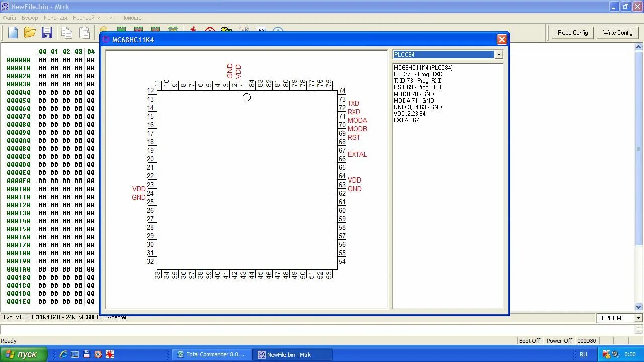Screen dimensions: 644x362
Task: Click the red RST pin label
Action: [354, 137]
